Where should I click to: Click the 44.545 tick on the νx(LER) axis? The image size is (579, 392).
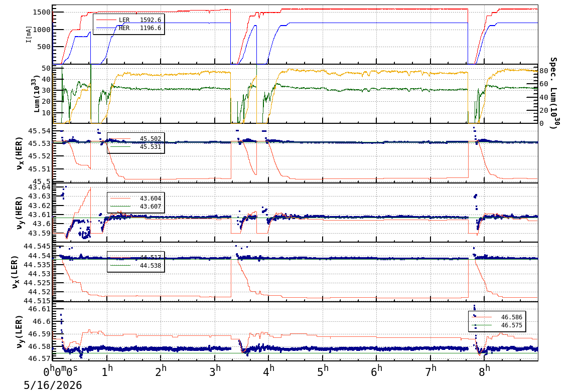tap(37, 247)
